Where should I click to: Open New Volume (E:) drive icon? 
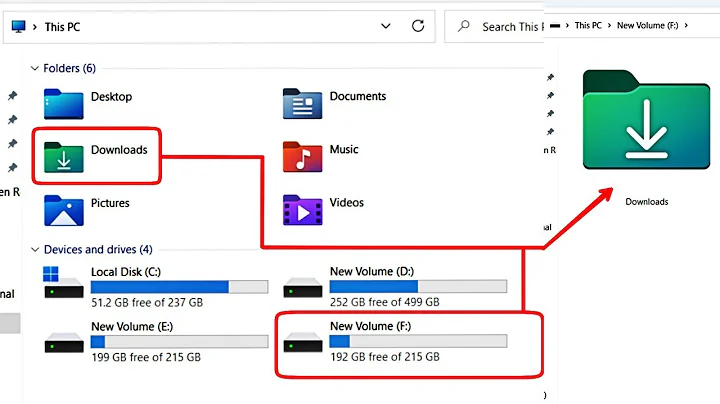coord(63,342)
